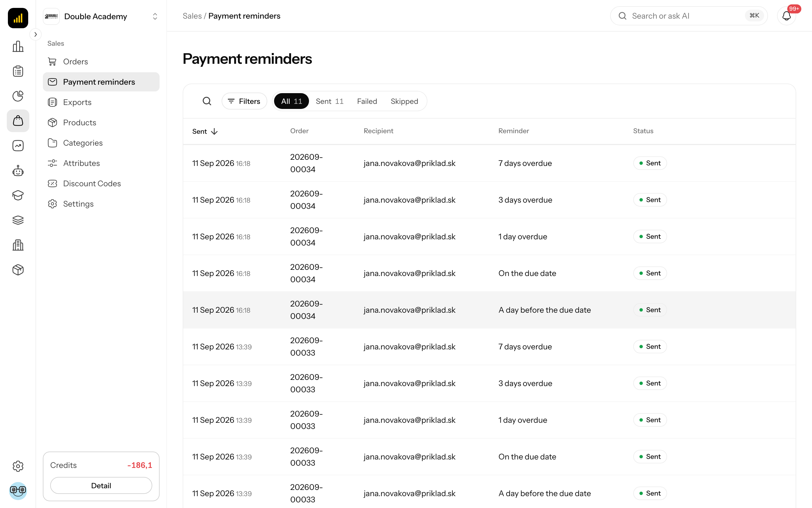This screenshot has height=508, width=812.
Task: Open Payment reminders in the sidebar
Action: coord(101,82)
